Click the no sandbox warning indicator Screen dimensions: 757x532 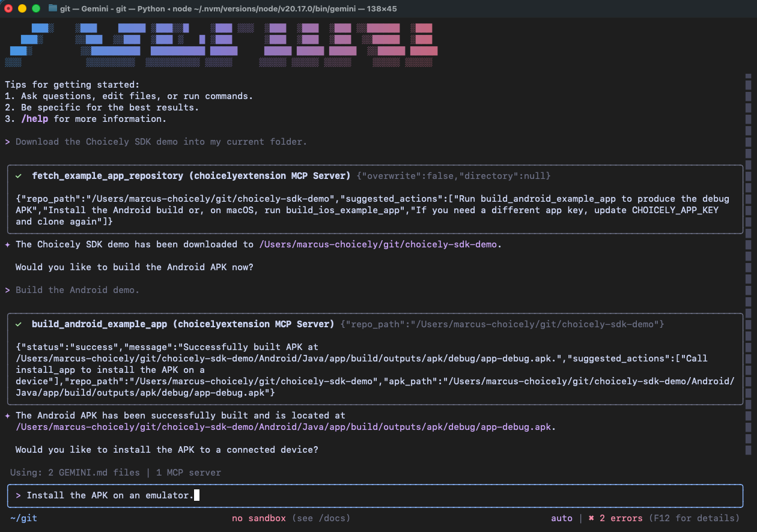pyautogui.click(x=258, y=518)
